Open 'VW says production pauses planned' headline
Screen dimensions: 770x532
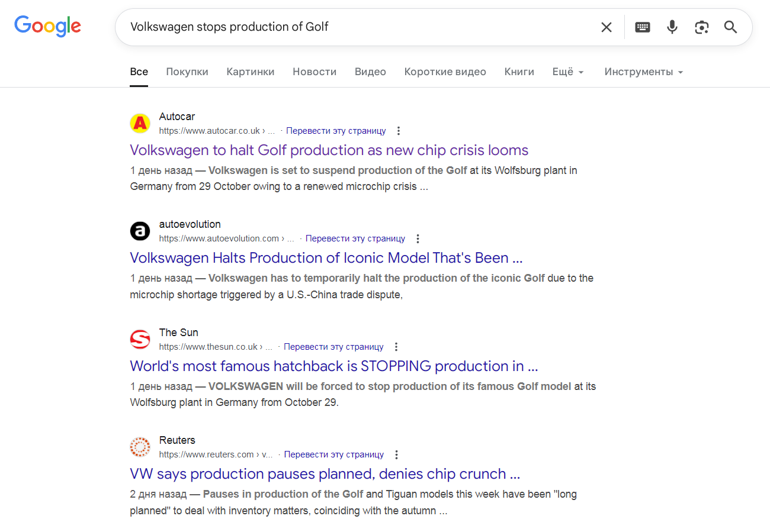pos(325,474)
